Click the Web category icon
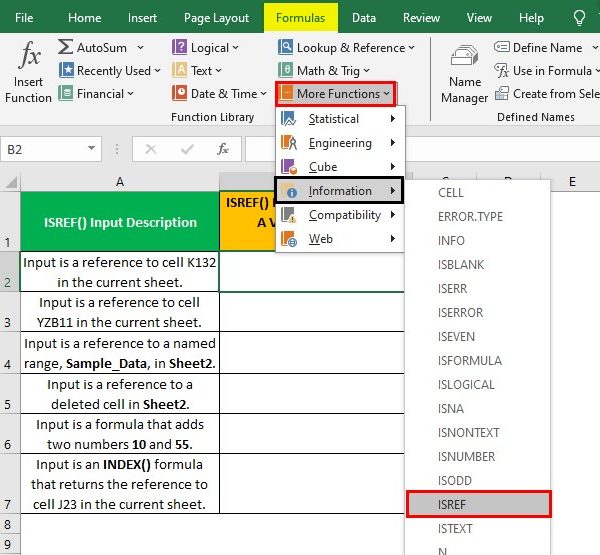The image size is (600, 555). 289,239
